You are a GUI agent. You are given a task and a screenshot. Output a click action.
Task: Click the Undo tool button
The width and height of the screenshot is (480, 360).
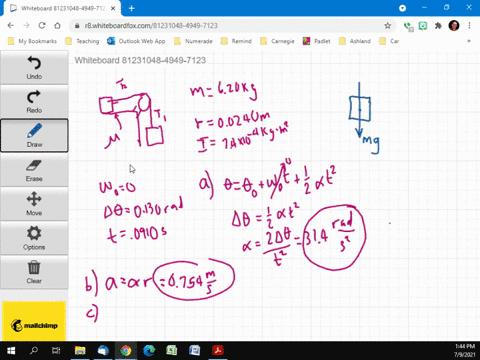(34, 68)
